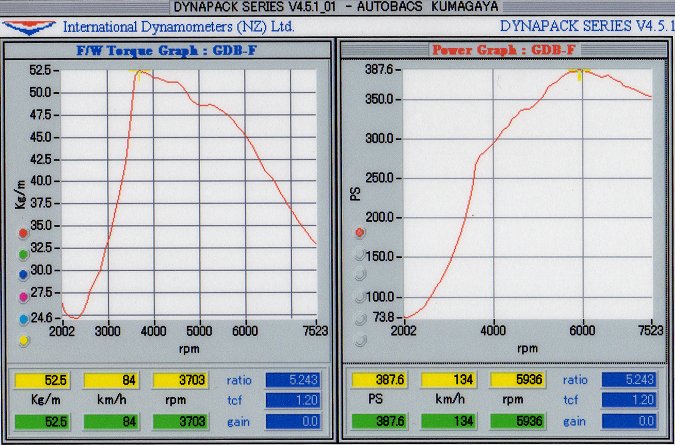Click the 'DYNAPACK SERIES V4.5.1' header text at right
The image size is (675, 445).
tap(587, 26)
